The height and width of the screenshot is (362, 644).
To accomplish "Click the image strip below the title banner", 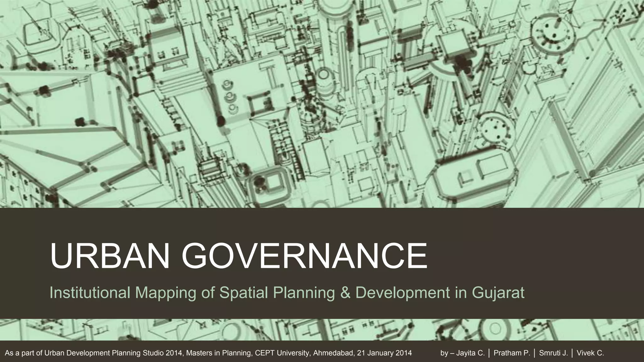I will pos(322,329).
